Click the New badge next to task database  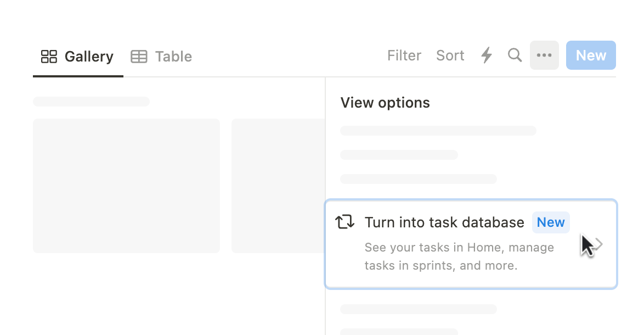coord(551,222)
